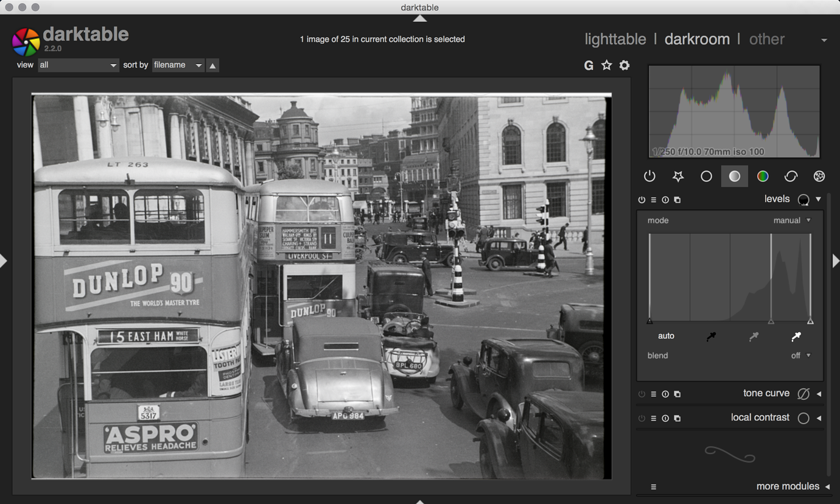Click the right panel scrollbar
The width and height of the screenshot is (840, 504).
(x=828, y=334)
